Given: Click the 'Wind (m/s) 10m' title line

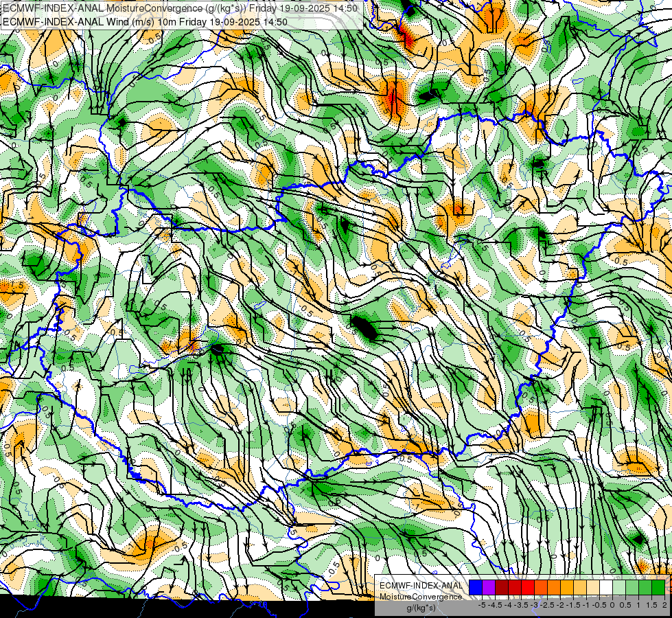Looking at the screenshot, I should coord(145,22).
